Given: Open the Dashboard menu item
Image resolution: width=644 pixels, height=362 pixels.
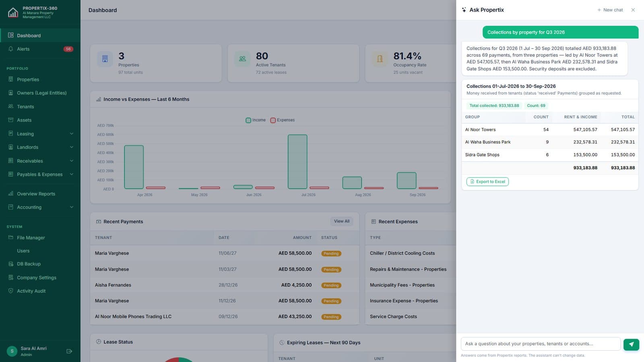Looking at the screenshot, I should click(40, 35).
